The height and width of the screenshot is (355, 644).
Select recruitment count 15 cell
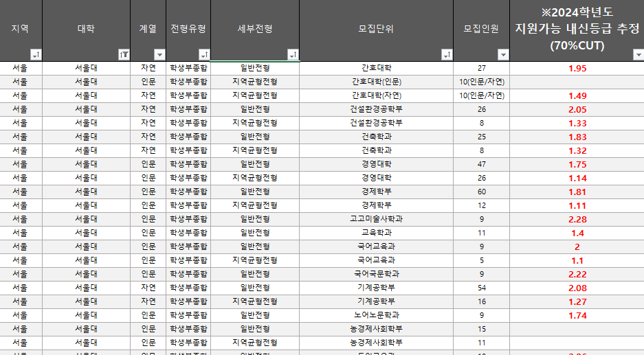pos(481,329)
